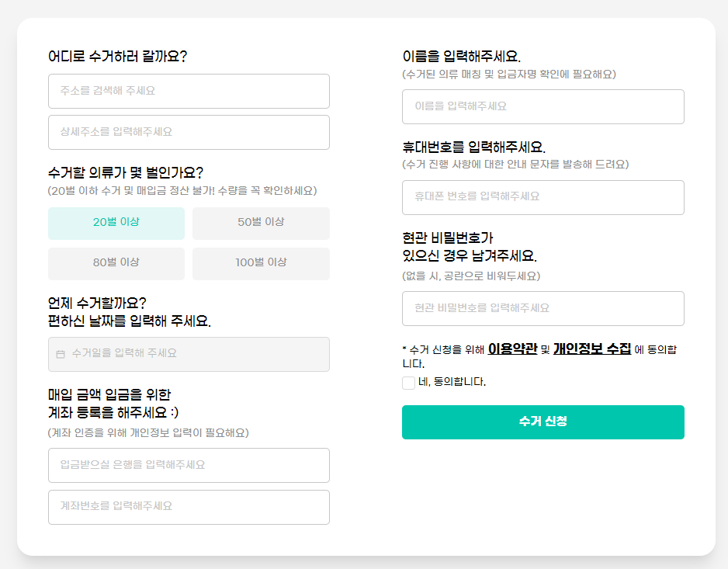Click the account number field 계좌번호를 입력해주세요
The height and width of the screenshot is (569, 728).
[x=189, y=507]
